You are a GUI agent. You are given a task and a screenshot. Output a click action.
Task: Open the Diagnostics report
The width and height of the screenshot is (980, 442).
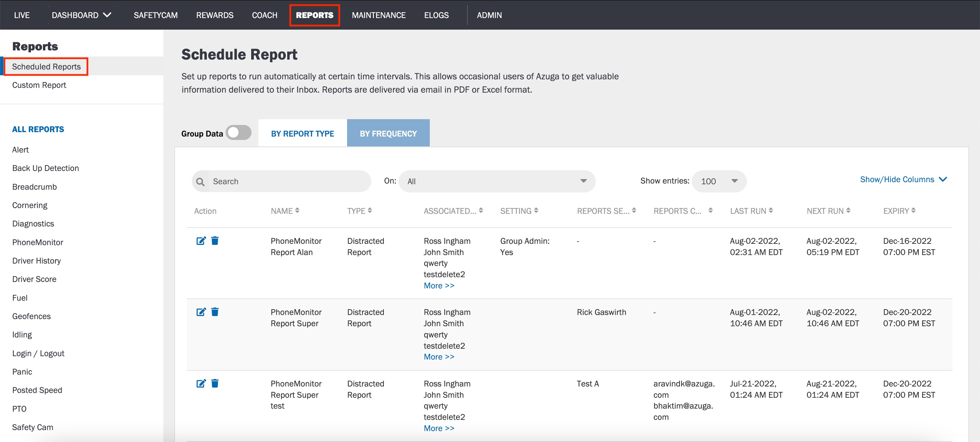33,223
